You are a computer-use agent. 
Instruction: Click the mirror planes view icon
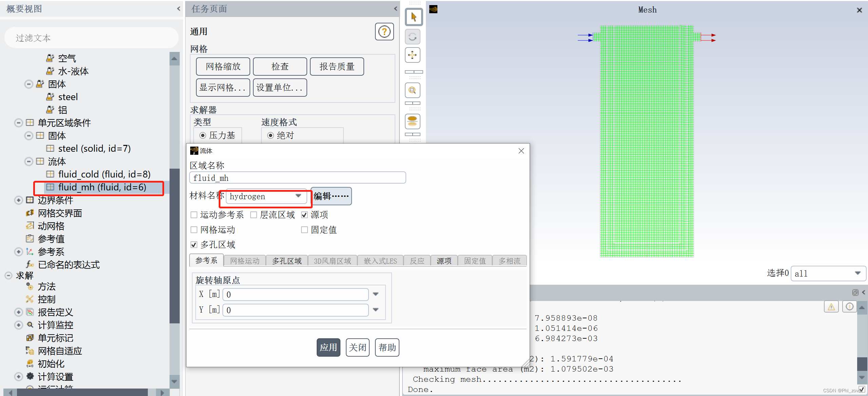coord(413,121)
